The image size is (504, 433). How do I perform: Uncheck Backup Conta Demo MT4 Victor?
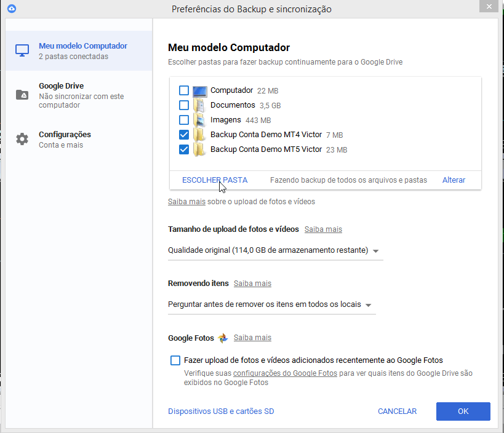(184, 135)
